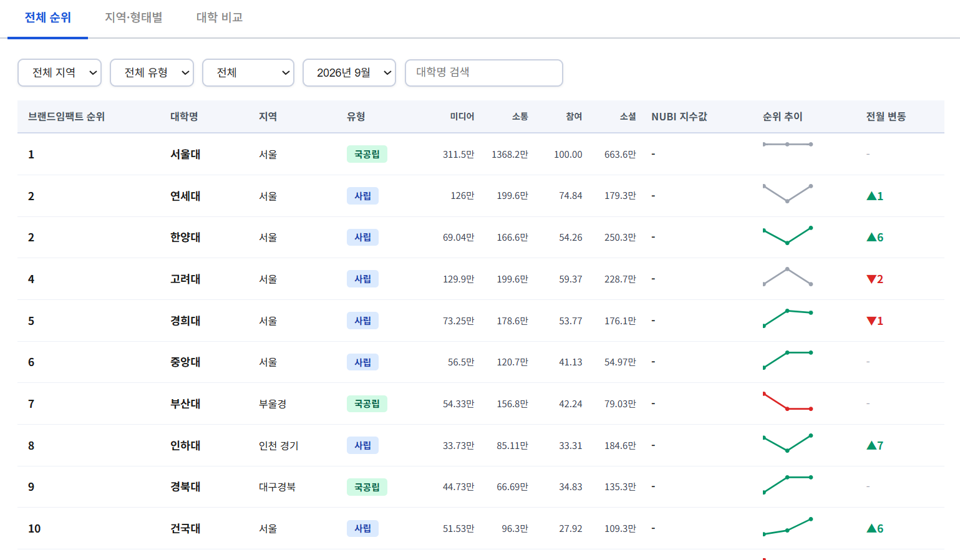Open the 대학 비교 tab
Screen dimensions: 960x560
[220, 17]
